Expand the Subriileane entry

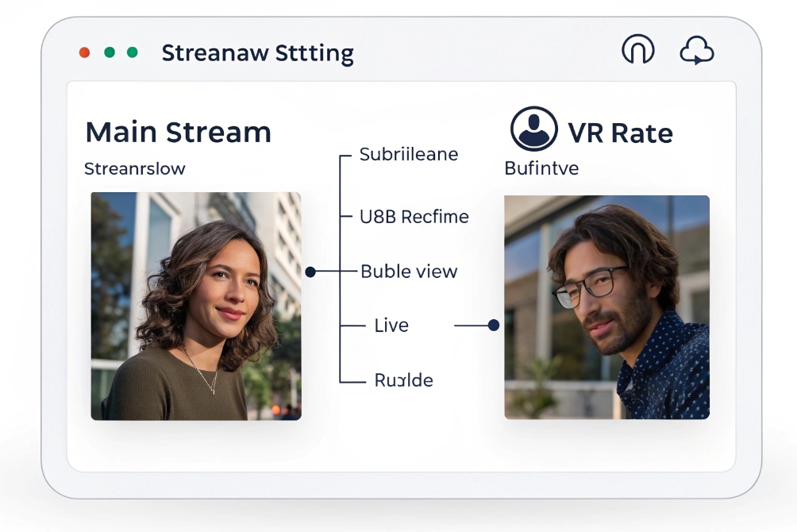pos(409,154)
